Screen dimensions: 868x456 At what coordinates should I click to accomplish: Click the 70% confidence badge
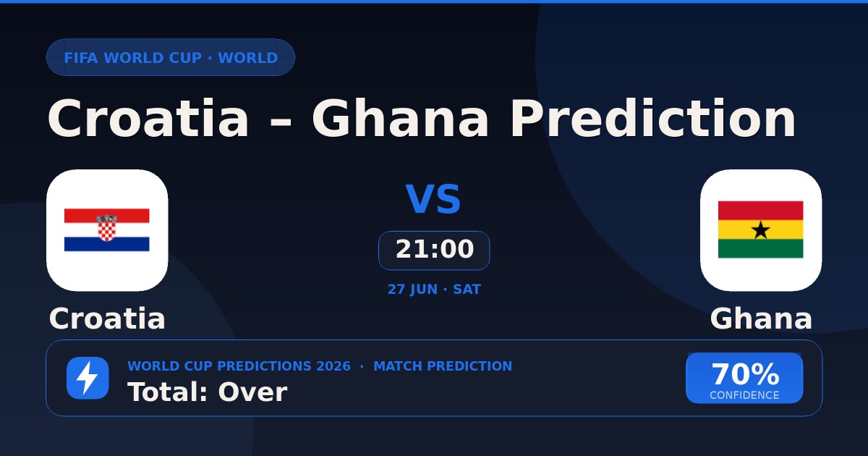click(744, 378)
